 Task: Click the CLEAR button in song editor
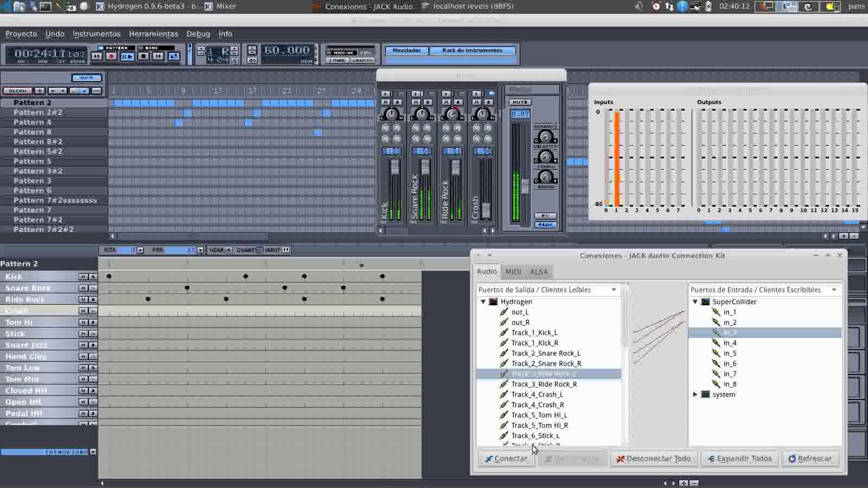point(17,91)
